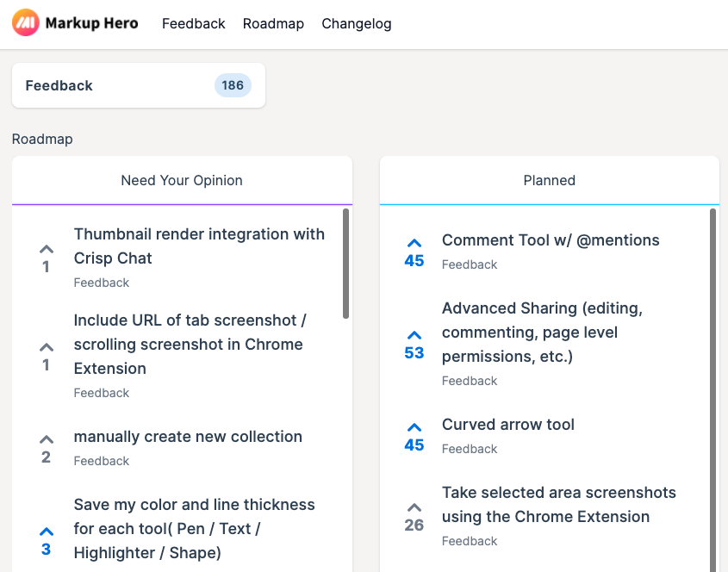Open the Feedback board card with 186 posts

tap(139, 85)
